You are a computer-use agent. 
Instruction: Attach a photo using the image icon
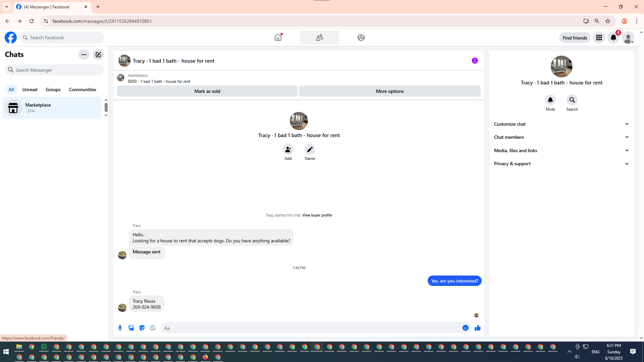click(131, 328)
